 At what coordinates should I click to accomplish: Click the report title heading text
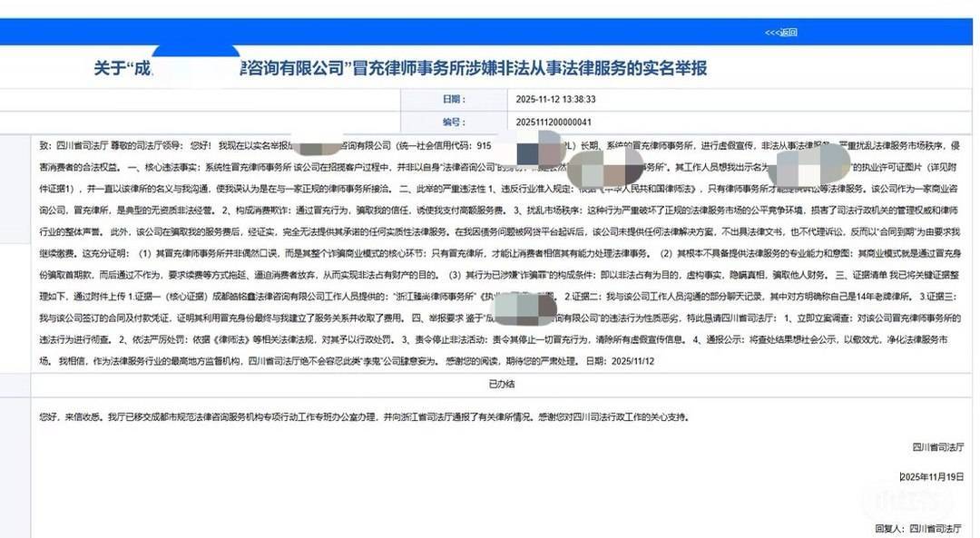(x=400, y=68)
